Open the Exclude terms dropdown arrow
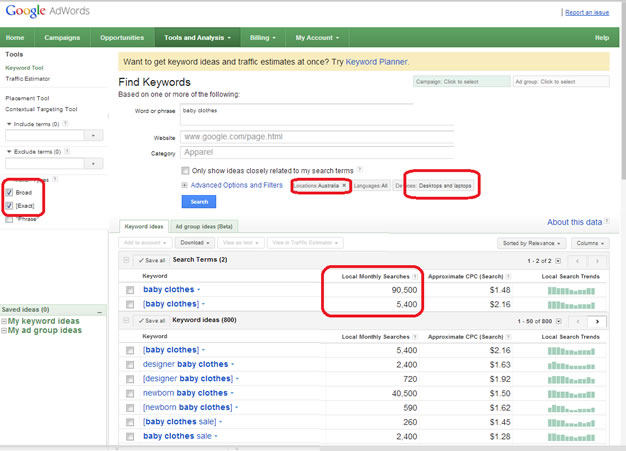 93,164
